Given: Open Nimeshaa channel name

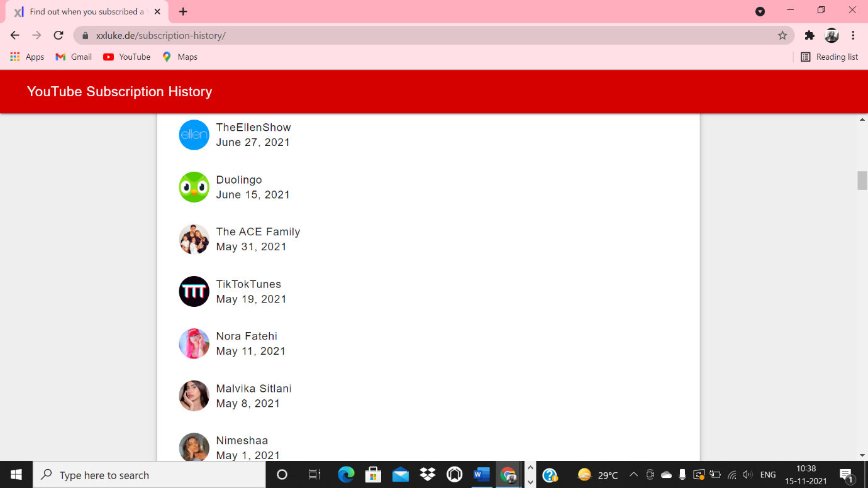Looking at the screenshot, I should pos(242,440).
